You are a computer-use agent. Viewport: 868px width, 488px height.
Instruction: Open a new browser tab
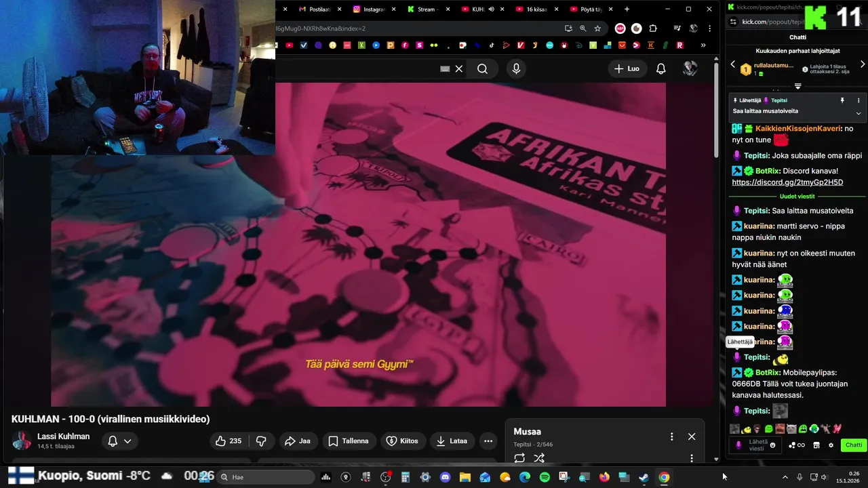pos(627,9)
